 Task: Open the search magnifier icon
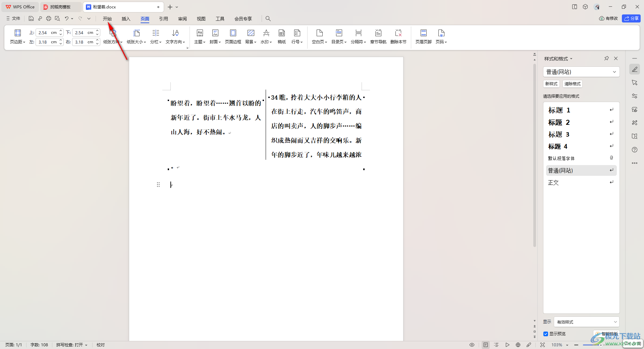pyautogui.click(x=268, y=18)
